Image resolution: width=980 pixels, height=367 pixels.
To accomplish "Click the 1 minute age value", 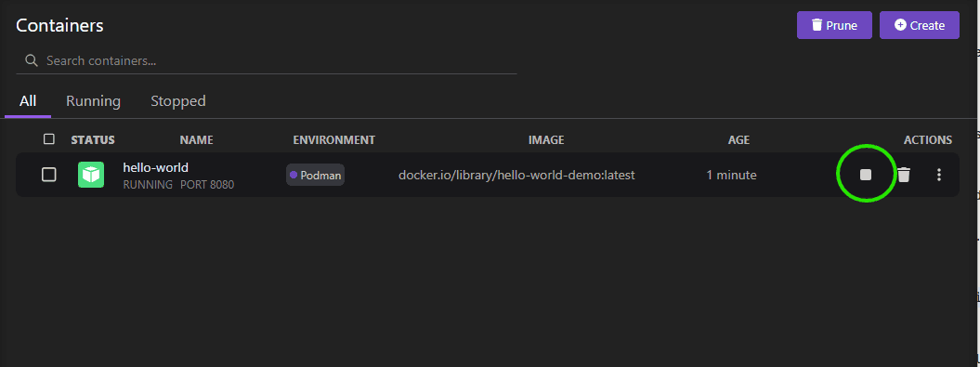I will coord(731,175).
